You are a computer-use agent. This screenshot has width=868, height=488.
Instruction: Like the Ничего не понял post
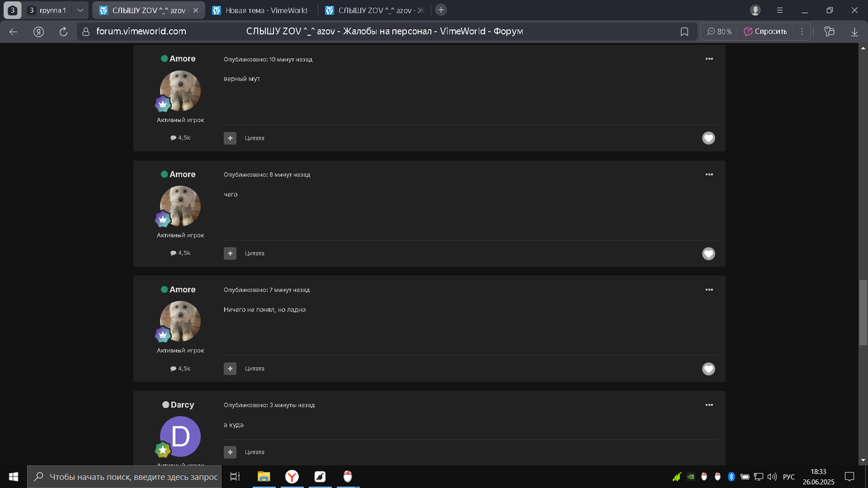pos(709,369)
